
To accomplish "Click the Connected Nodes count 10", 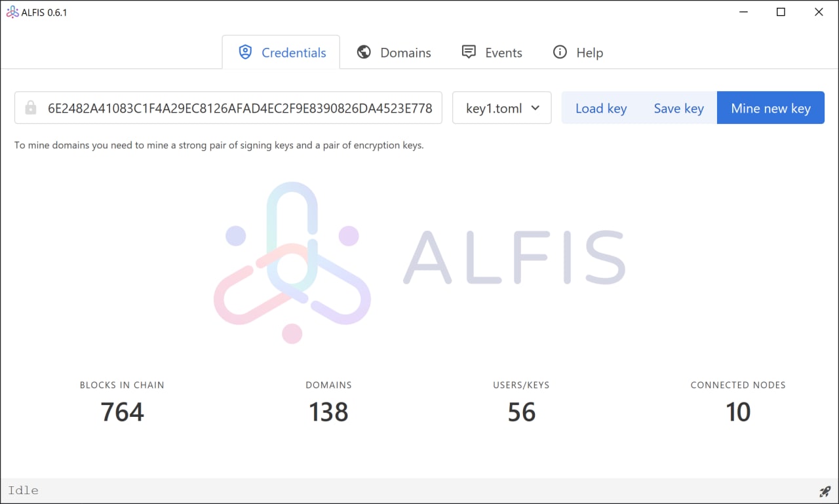I will tap(737, 412).
